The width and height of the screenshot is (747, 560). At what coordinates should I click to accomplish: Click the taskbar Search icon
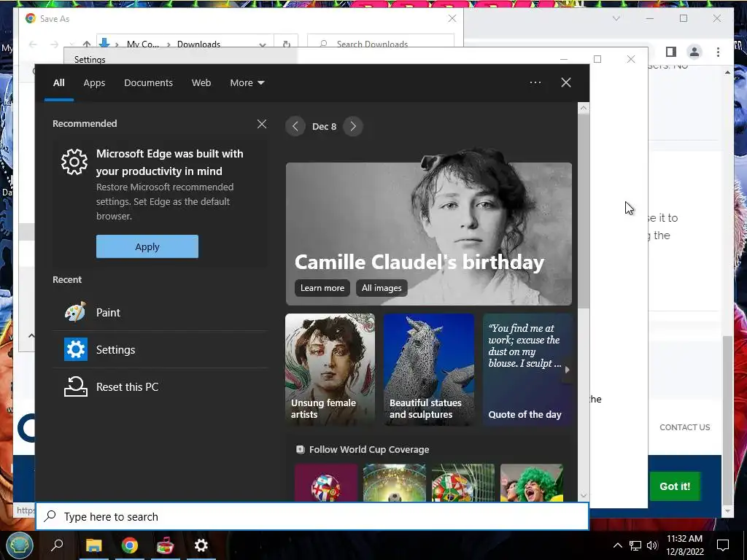(57, 545)
